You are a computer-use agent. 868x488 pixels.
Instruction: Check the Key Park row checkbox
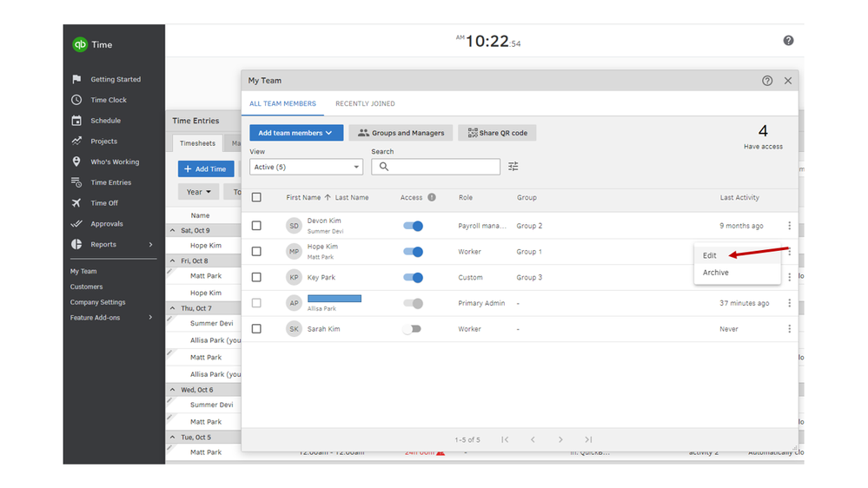pyautogui.click(x=256, y=277)
